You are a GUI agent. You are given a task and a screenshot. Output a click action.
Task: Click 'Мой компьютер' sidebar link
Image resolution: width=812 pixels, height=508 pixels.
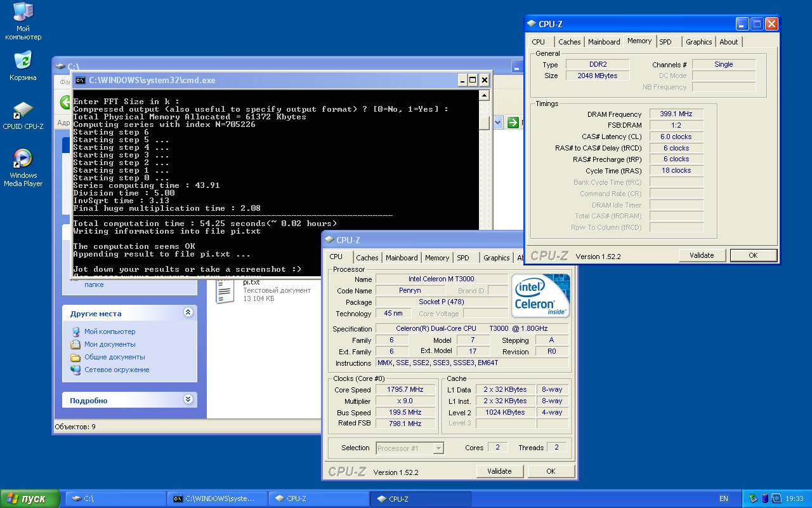click(110, 331)
